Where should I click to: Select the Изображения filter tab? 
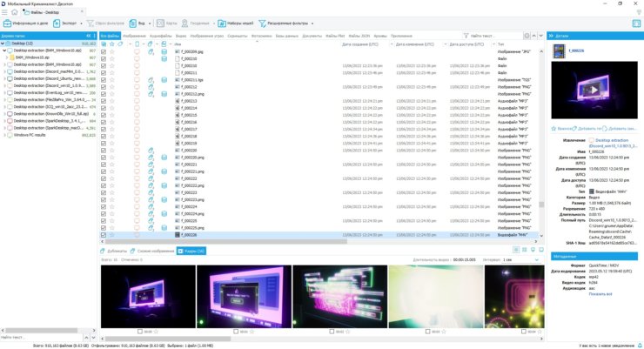pyautogui.click(x=135, y=36)
